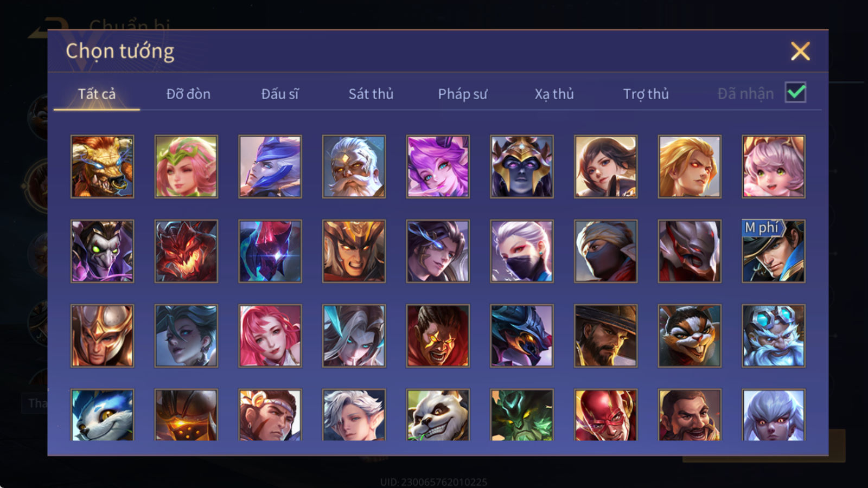868x488 pixels.
Task: Pick the blue-bearded dwarf with goggles
Action: (x=774, y=336)
